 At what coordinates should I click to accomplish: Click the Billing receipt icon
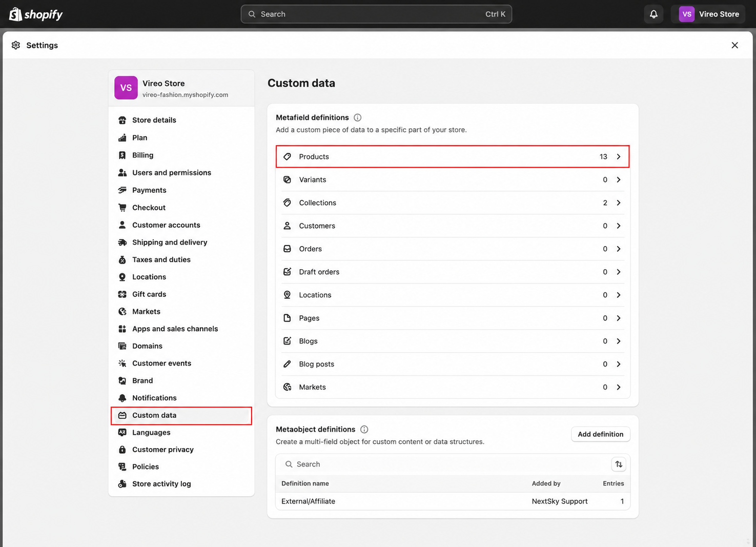tap(122, 155)
